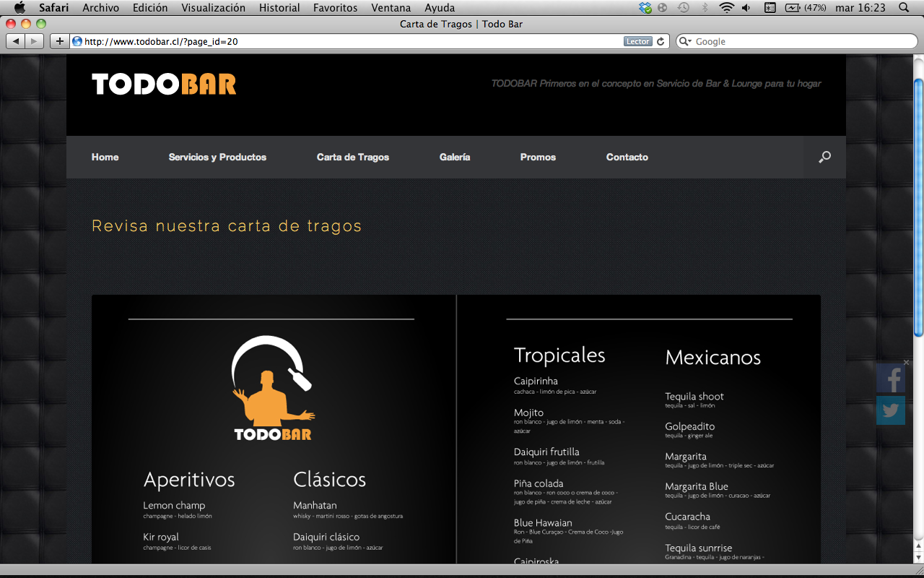Navigate to the Promos page
This screenshot has width=924, height=578.
tap(538, 157)
